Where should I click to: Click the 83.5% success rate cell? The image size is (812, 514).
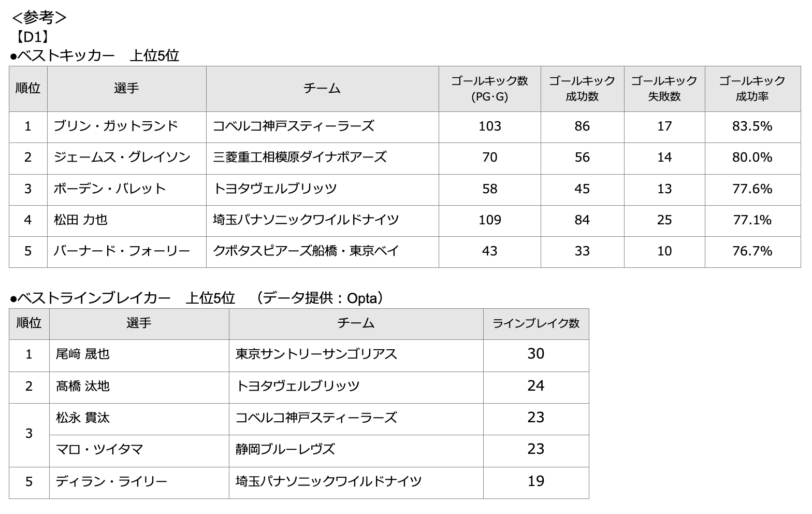click(752, 126)
